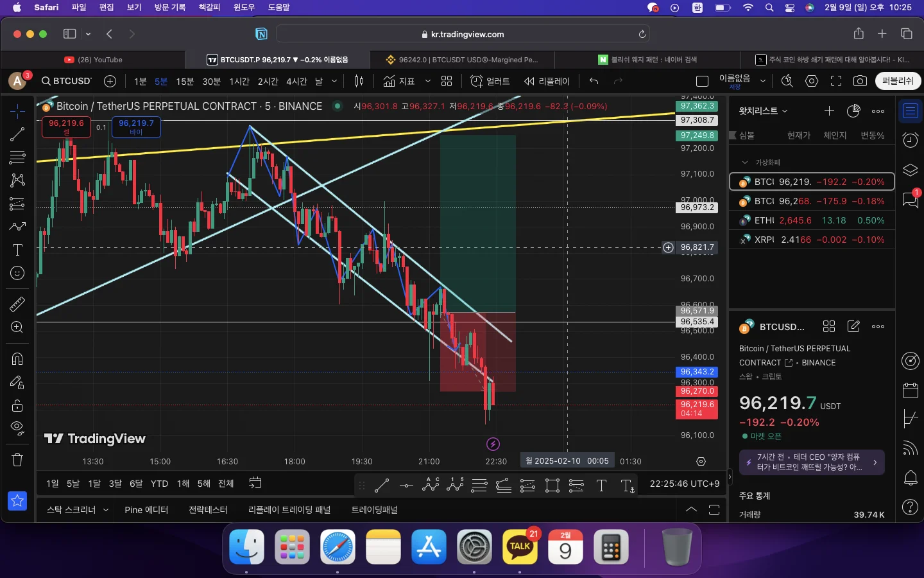Toggle magnet mode
This screenshot has width=924, height=578.
pyautogui.click(x=17, y=358)
